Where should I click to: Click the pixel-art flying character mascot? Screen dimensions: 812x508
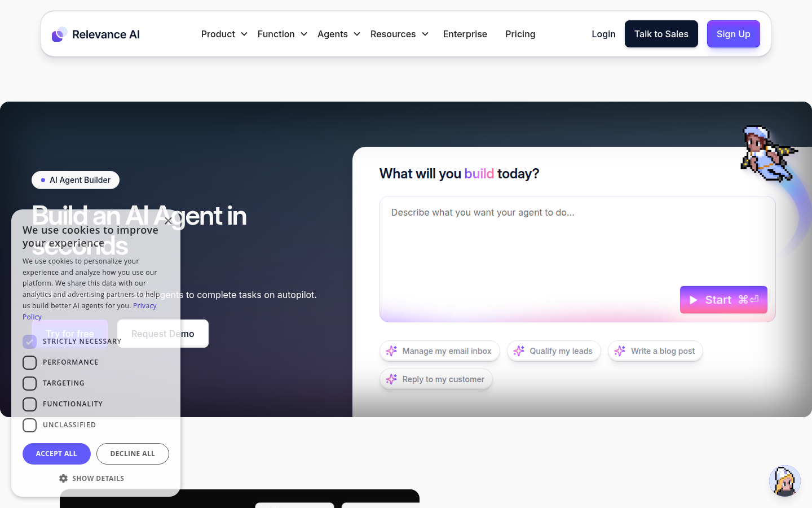coord(767,153)
